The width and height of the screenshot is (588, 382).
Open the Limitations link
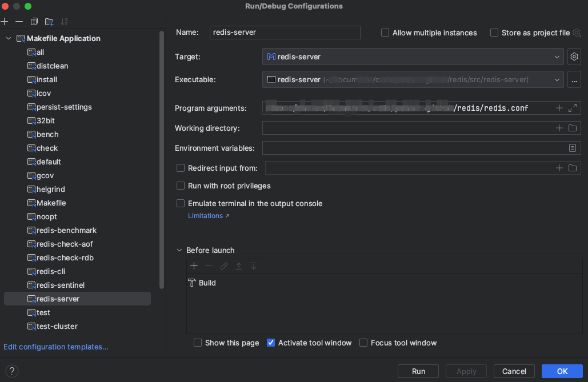(209, 216)
